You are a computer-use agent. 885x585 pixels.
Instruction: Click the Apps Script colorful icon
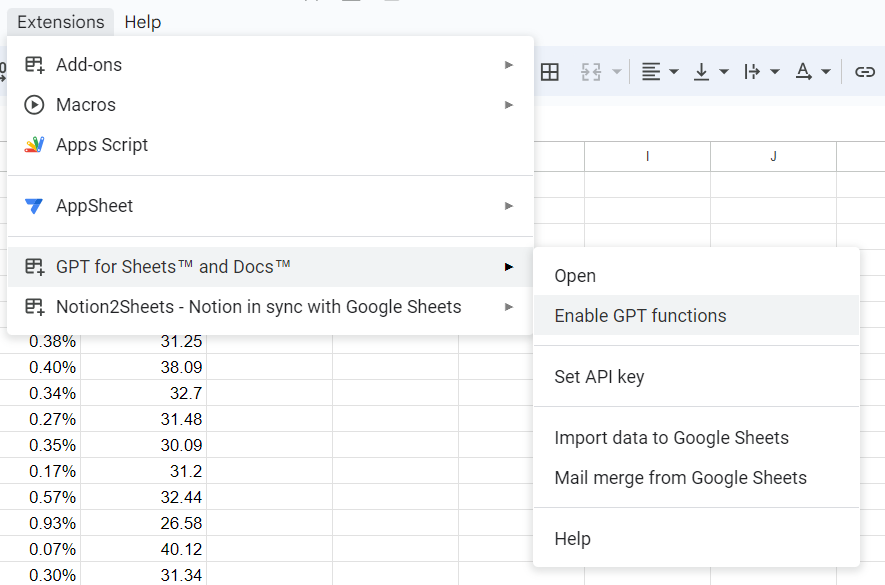33,144
